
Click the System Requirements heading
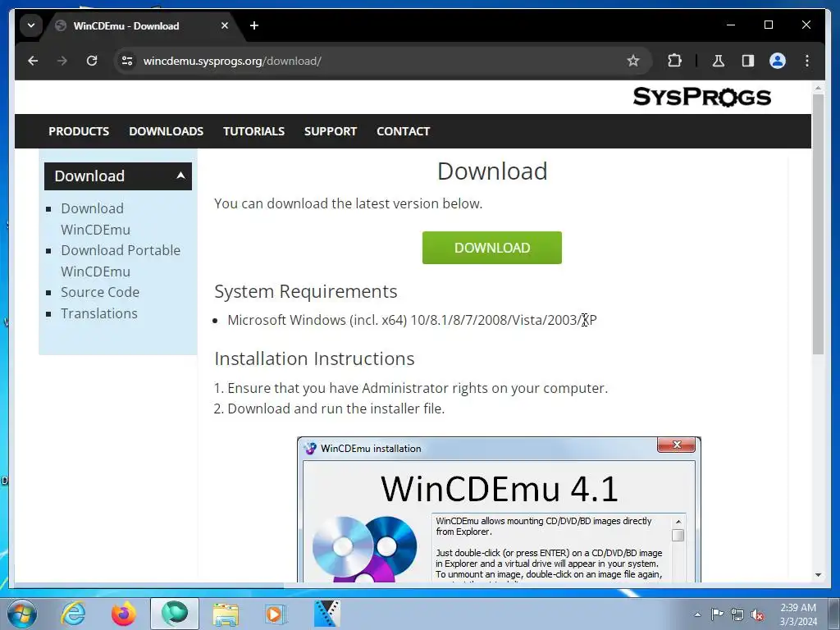306,291
